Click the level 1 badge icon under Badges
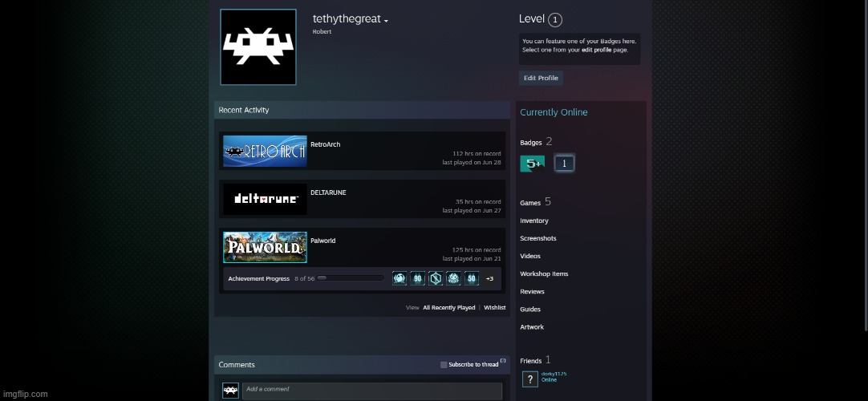The height and width of the screenshot is (401, 868). (564, 163)
